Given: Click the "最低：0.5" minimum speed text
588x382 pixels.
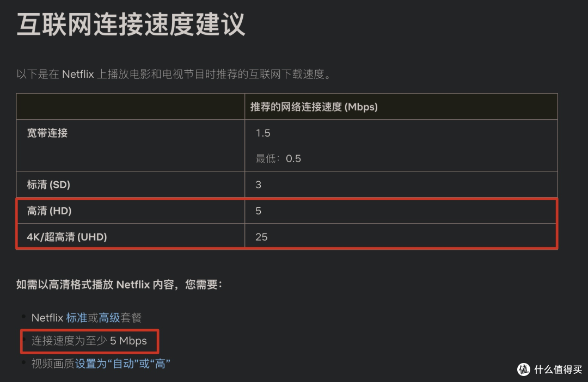Looking at the screenshot, I should point(278,159).
